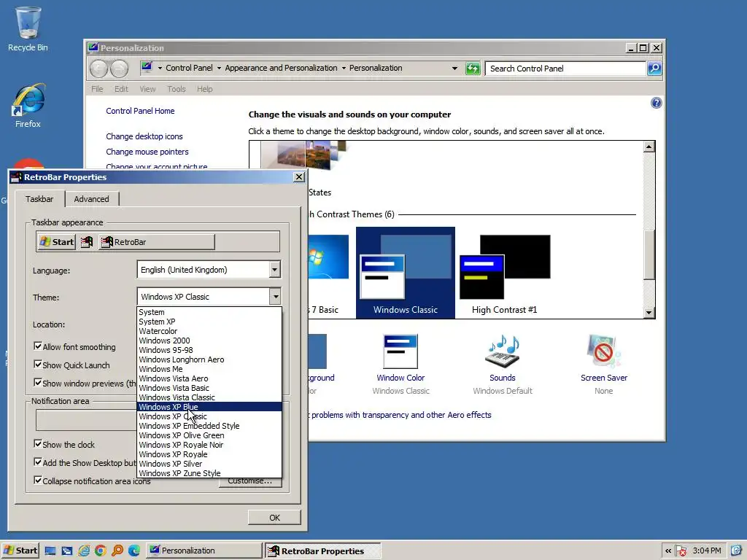Click the Change desktop icons link
Image resolution: width=747 pixels, height=560 pixels.
144,136
